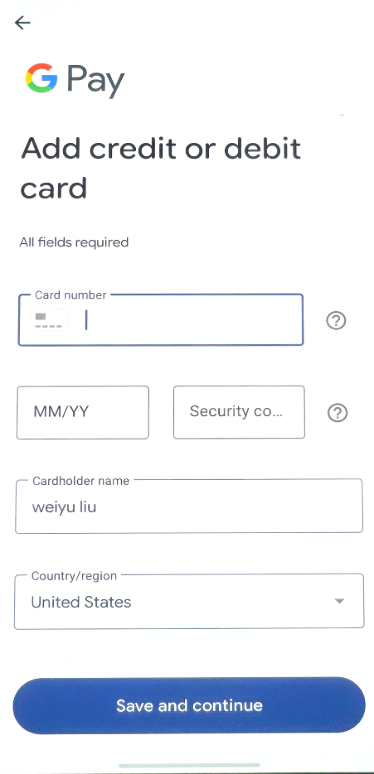Tap the Cardholder name floating label
This screenshot has height=774, width=374.
pos(81,481)
